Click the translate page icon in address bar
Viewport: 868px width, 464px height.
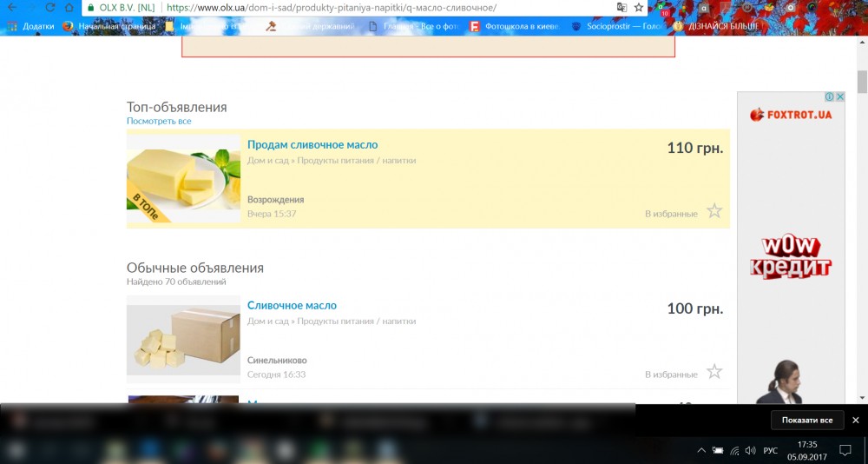pos(621,8)
